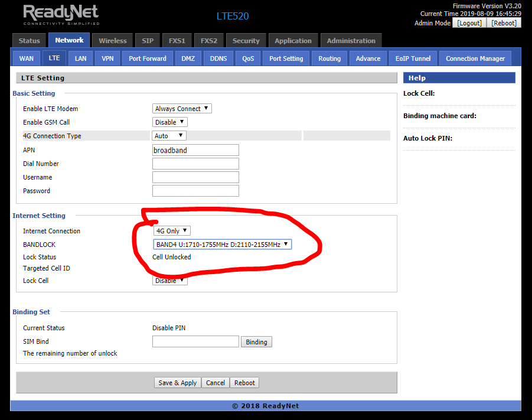The width and height of the screenshot is (532, 420).
Task: Click the Binding button
Action: click(256, 342)
